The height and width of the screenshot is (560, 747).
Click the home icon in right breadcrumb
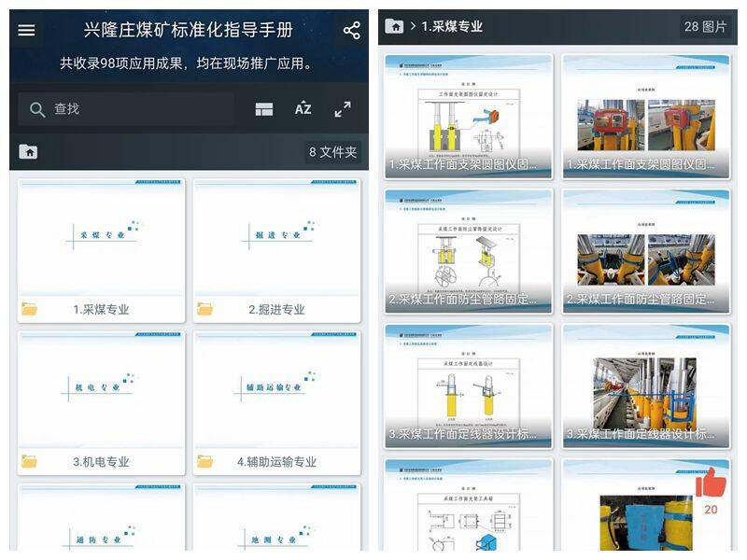tap(395, 26)
